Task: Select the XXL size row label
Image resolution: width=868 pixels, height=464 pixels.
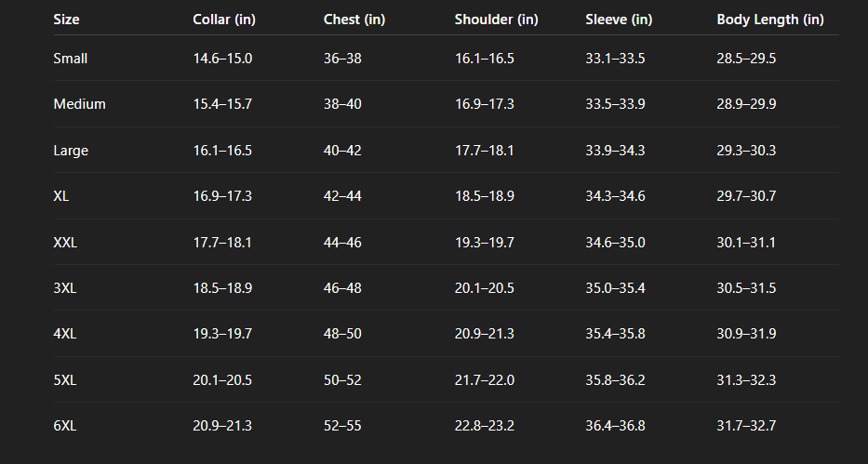Action: (x=65, y=243)
